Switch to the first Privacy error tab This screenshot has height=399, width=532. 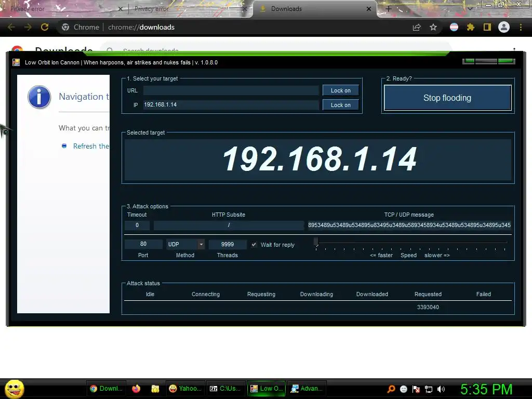(x=63, y=9)
